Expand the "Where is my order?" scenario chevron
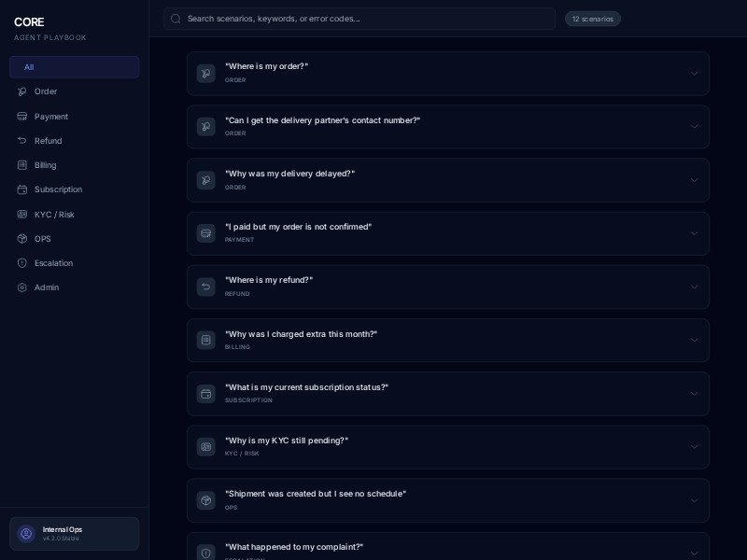The image size is (747, 560). pyautogui.click(x=694, y=74)
